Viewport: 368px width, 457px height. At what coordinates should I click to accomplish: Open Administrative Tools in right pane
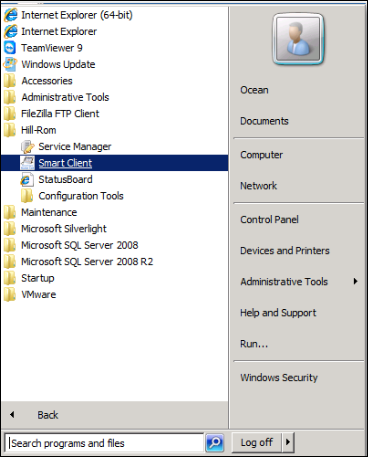pyautogui.click(x=284, y=281)
